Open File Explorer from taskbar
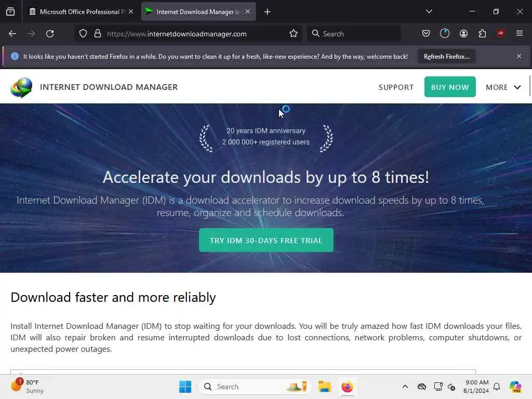 [324, 387]
